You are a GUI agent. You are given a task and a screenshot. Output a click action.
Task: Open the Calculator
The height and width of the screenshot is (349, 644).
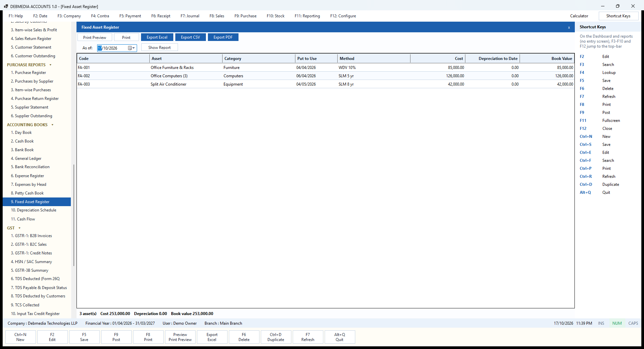click(579, 16)
